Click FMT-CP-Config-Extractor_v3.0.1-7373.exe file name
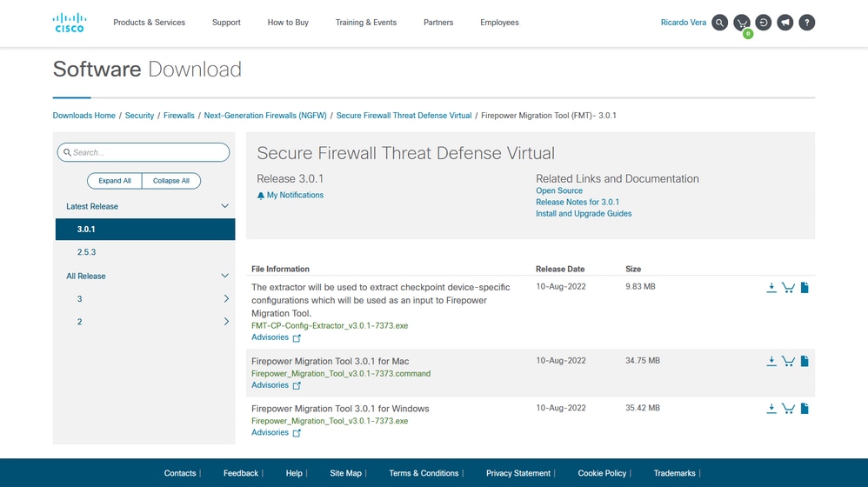Screen dimensions: 868x487 [x=330, y=326]
